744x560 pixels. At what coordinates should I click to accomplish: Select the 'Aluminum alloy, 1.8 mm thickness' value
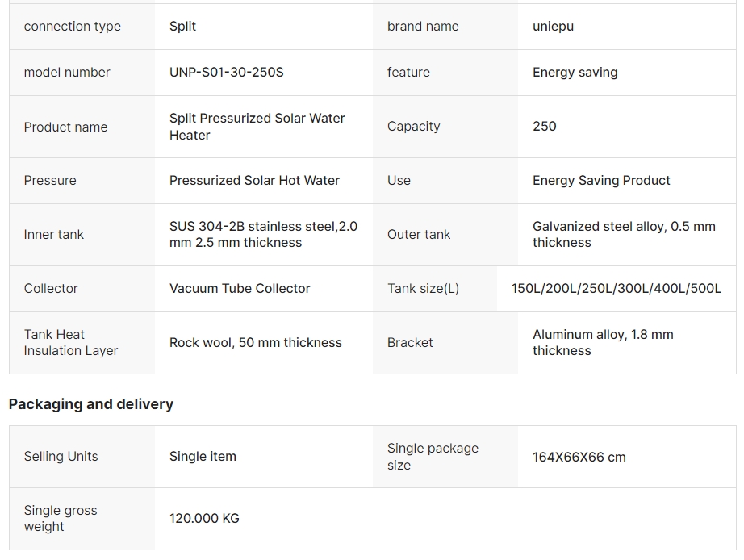603,343
